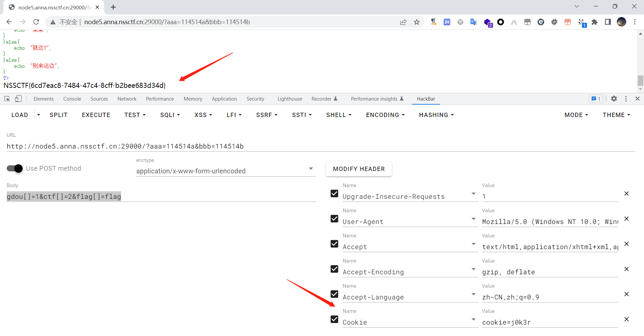The height and width of the screenshot is (336, 644).
Task: Switch to the Network tab
Action: [127, 99]
